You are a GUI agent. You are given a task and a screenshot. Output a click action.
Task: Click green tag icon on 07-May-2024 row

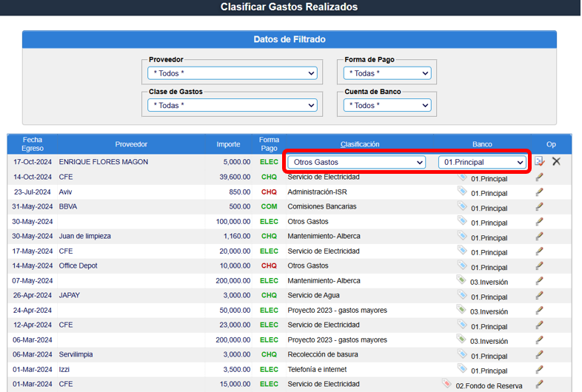click(x=461, y=280)
